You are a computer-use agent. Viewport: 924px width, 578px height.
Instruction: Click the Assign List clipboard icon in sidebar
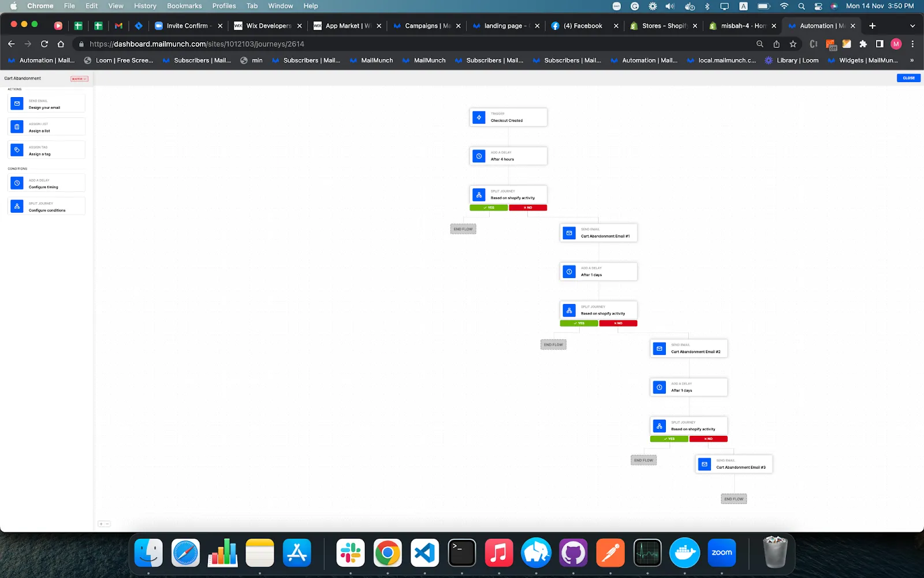pos(17,127)
